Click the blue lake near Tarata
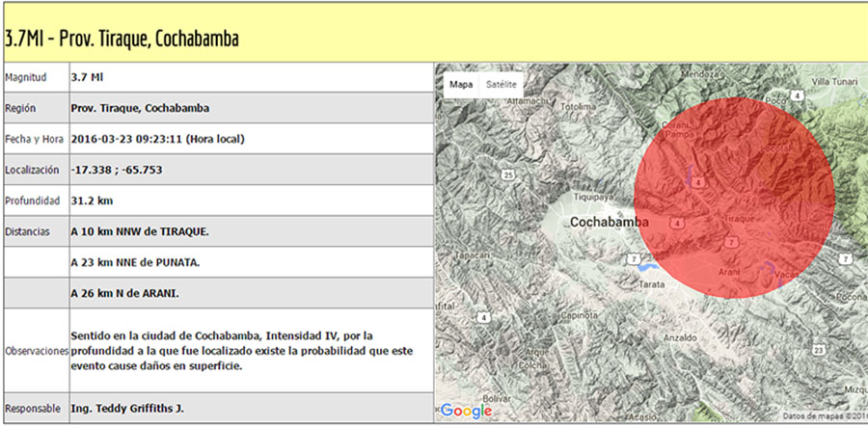Screen dimensions: 868x428 click(649, 268)
